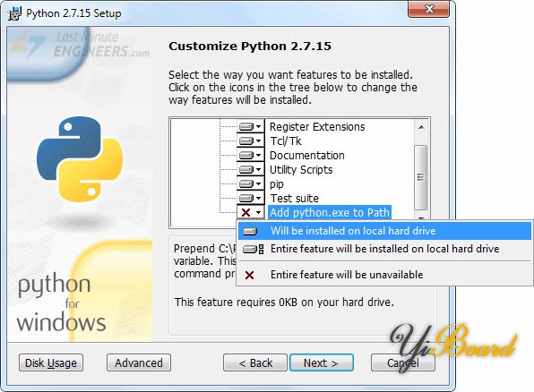Open Utility Scripts feature install dropdown
534x392 pixels.
click(x=250, y=169)
